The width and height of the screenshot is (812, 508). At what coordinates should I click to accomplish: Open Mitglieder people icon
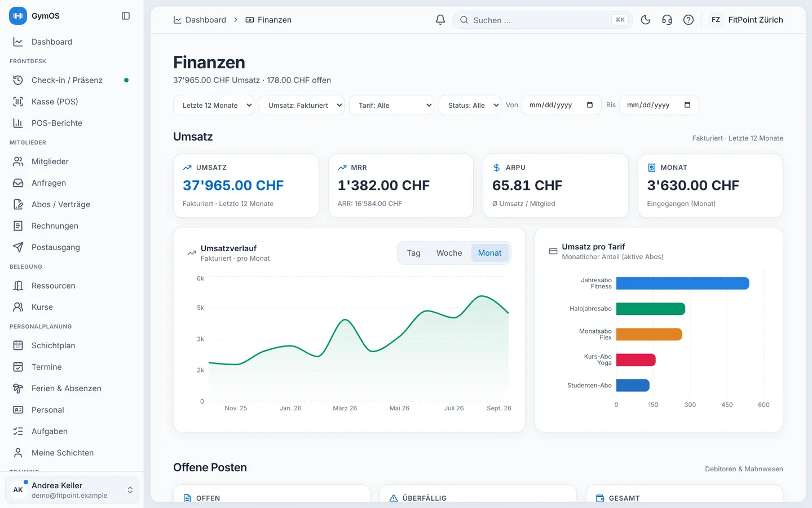click(x=18, y=161)
